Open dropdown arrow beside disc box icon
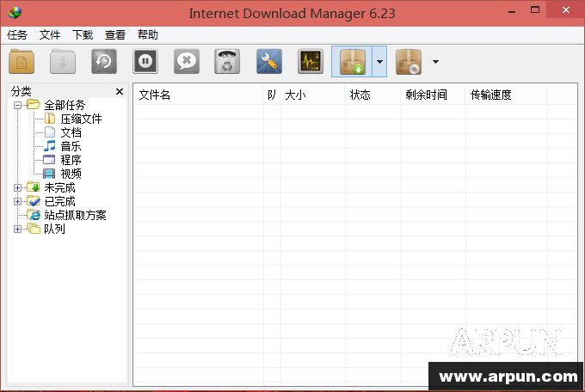 435,62
